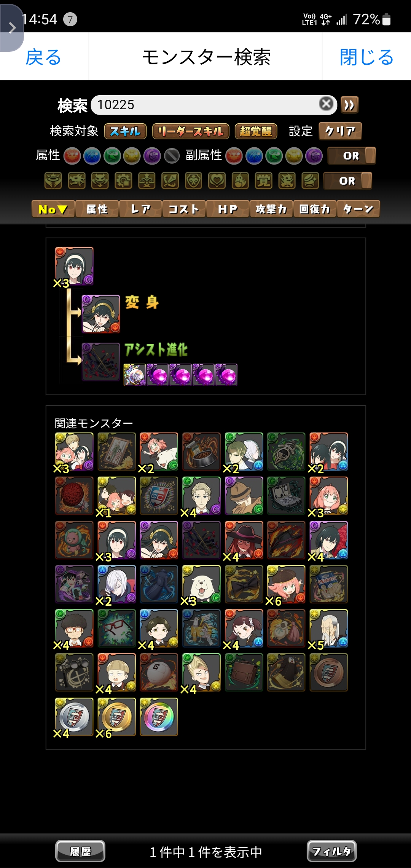Open the white dog Bond monster icon
Image resolution: width=411 pixels, height=868 pixels.
pos(201,584)
